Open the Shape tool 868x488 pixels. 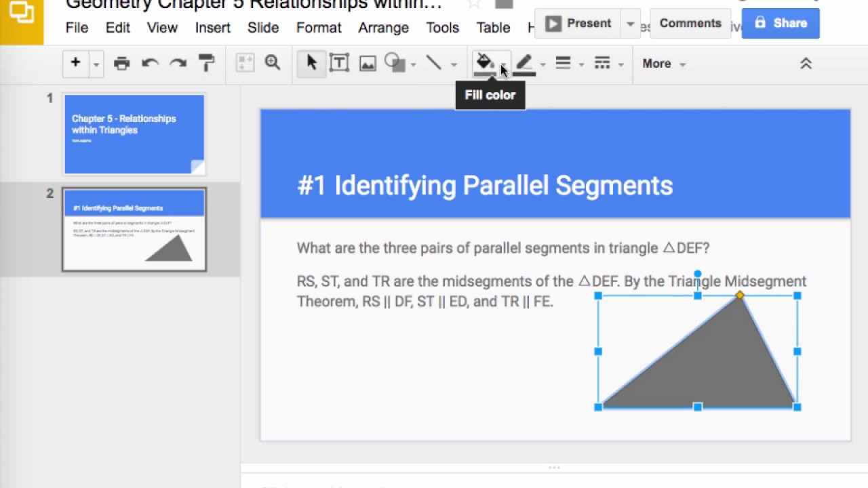(x=395, y=63)
